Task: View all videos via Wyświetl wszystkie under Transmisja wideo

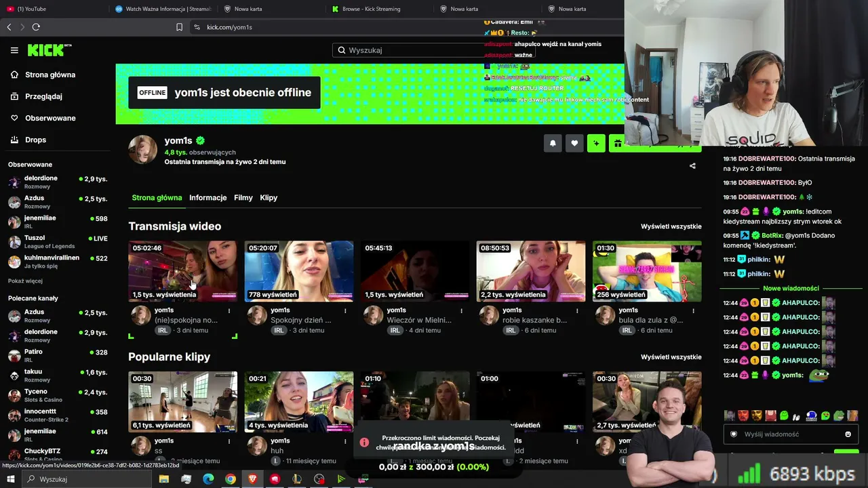Action: click(671, 226)
